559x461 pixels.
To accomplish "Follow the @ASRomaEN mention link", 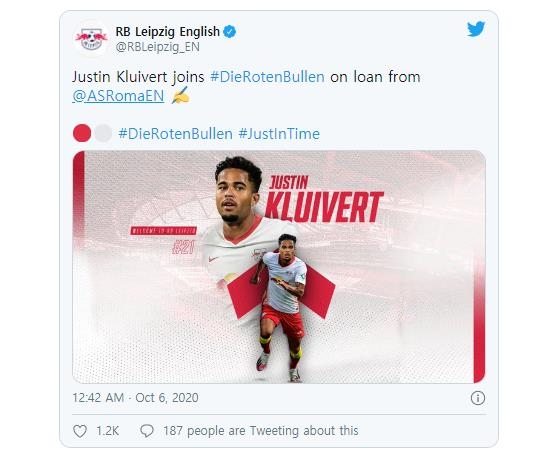I will tap(118, 96).
